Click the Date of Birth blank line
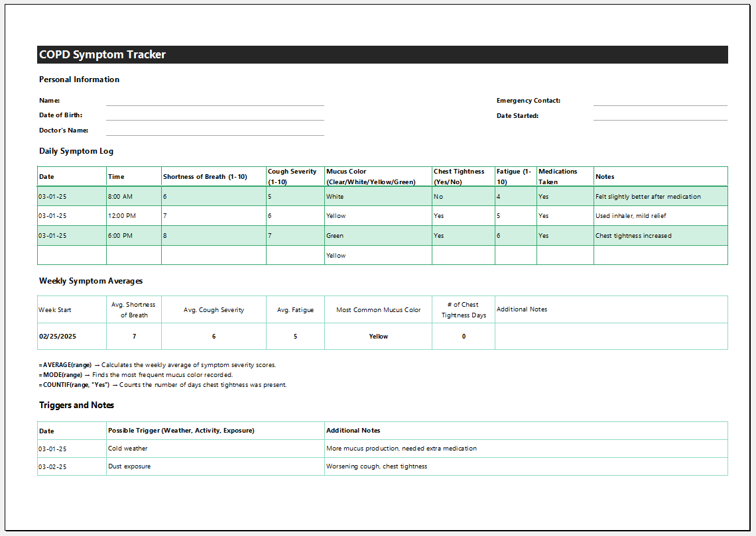This screenshot has height=536, width=756. coord(215,115)
